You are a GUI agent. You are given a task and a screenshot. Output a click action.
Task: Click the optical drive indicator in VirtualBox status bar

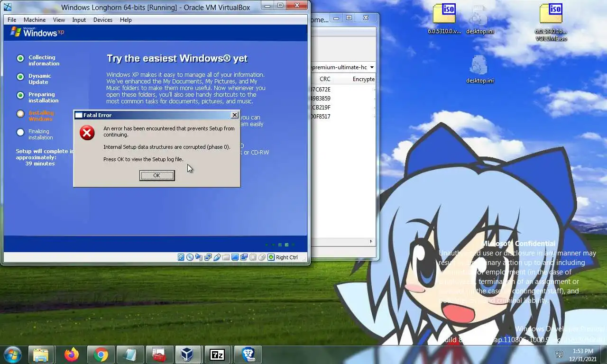[190, 257]
